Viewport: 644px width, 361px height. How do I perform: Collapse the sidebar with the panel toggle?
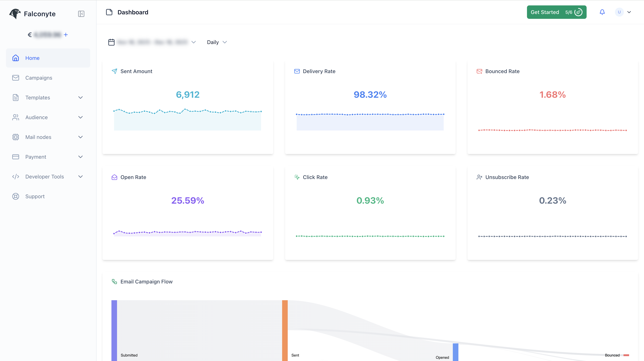click(x=81, y=14)
